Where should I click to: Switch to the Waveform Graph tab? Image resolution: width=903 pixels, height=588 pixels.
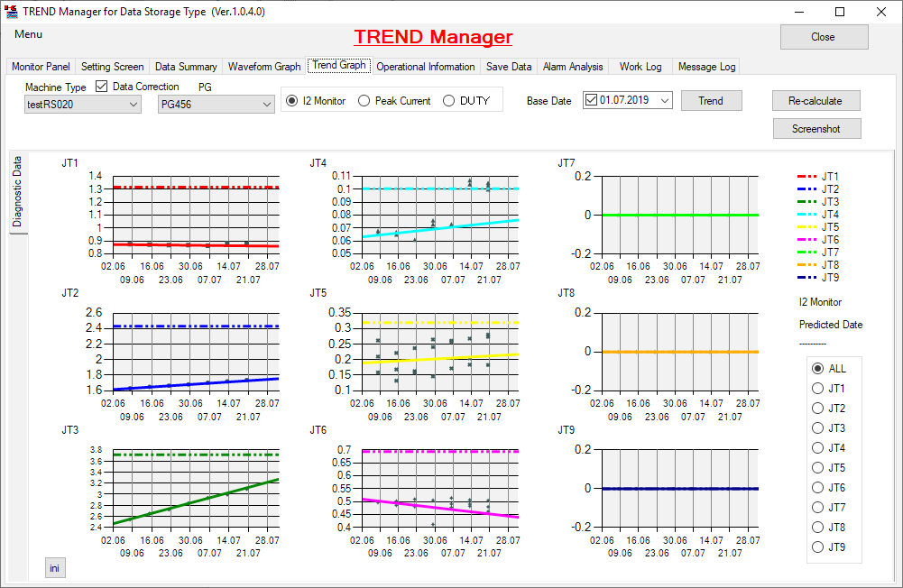(x=264, y=67)
